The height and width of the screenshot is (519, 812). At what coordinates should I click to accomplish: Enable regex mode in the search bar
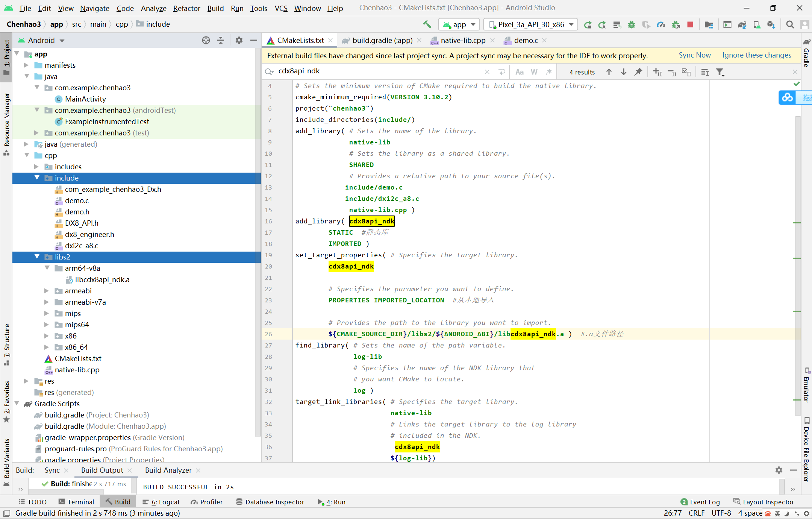pyautogui.click(x=548, y=72)
